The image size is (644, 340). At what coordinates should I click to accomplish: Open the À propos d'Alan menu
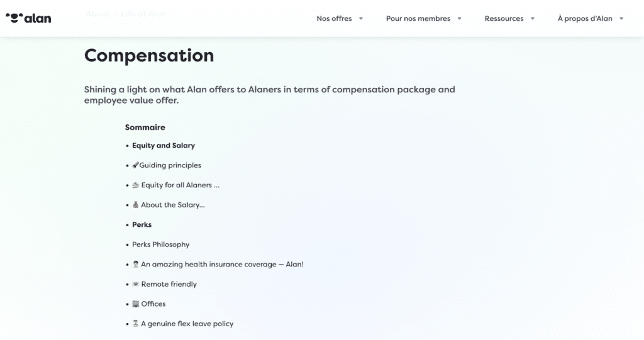click(585, 18)
